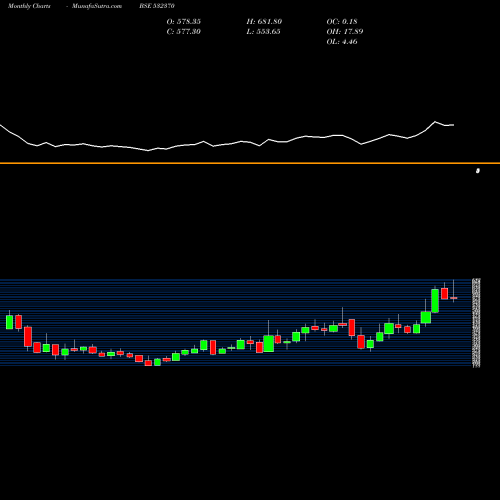Viewport: 500px width, 500px height.
Task: Click the open value 'O: 578.35'
Action: point(184,21)
